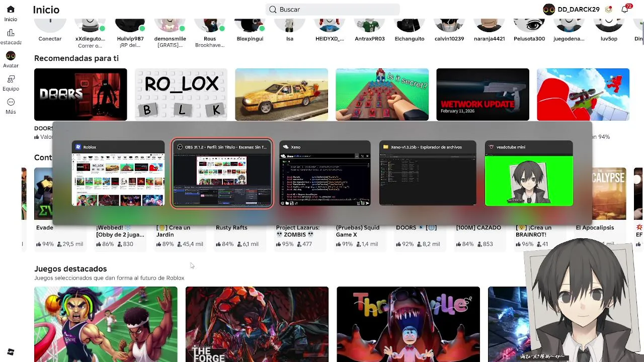Switch to Roblox window in task switcher
Image resolution: width=644 pixels, height=362 pixels.
[118, 174]
